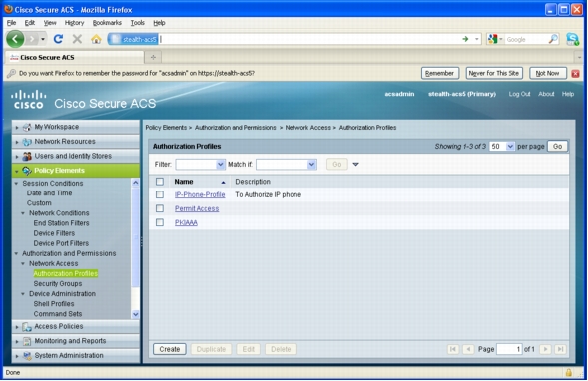Screen dimensions: 588x381
Task: Open the Edit menu
Action: pos(30,23)
